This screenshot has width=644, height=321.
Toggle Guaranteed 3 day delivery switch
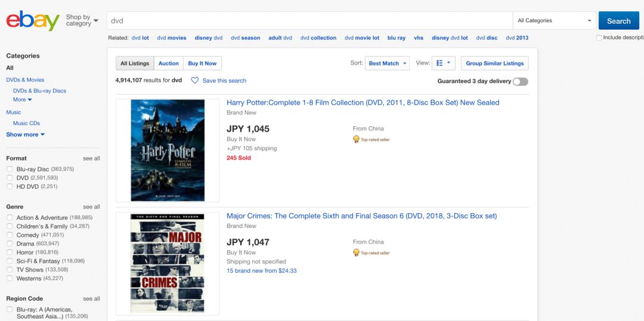pyautogui.click(x=520, y=82)
